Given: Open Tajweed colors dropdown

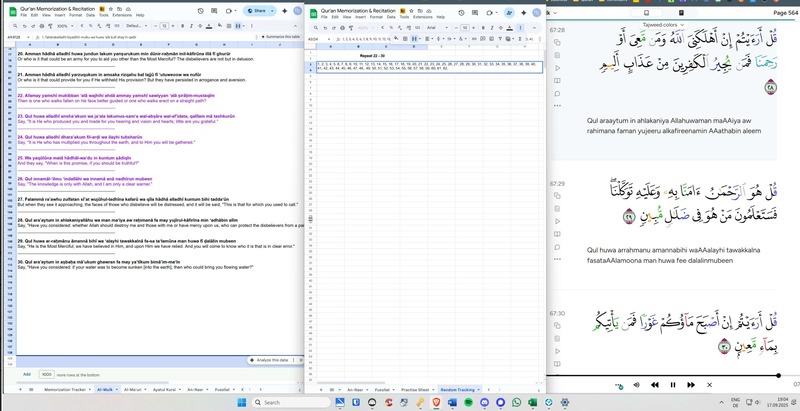Looking at the screenshot, I should pos(663,24).
